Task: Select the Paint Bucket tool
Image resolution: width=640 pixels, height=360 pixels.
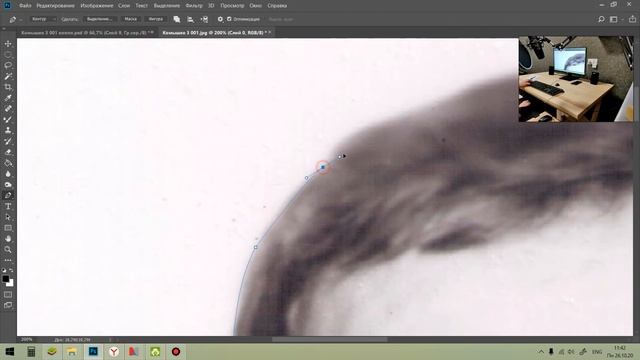Action: tap(8, 163)
